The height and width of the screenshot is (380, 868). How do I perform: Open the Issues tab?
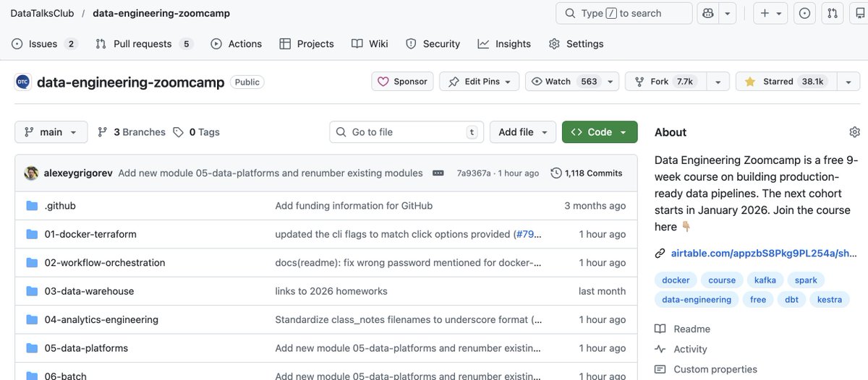point(44,44)
